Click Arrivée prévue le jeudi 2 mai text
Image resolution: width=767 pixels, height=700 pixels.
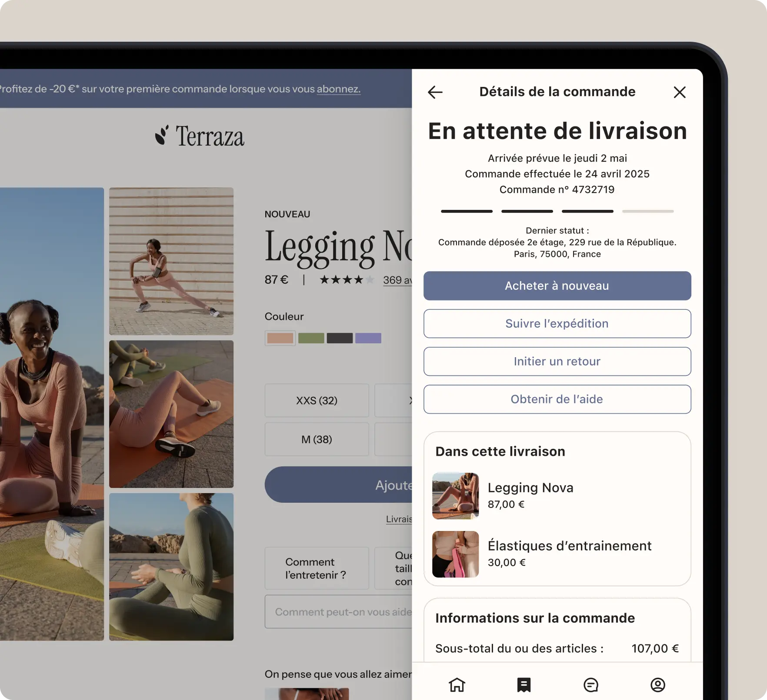pos(557,158)
